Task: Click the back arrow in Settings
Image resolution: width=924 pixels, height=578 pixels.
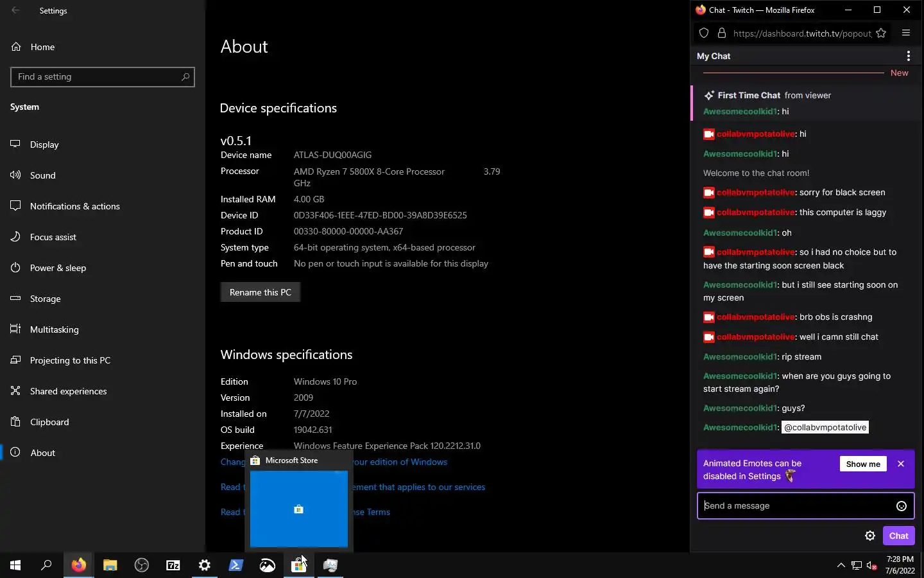Action: click(15, 10)
